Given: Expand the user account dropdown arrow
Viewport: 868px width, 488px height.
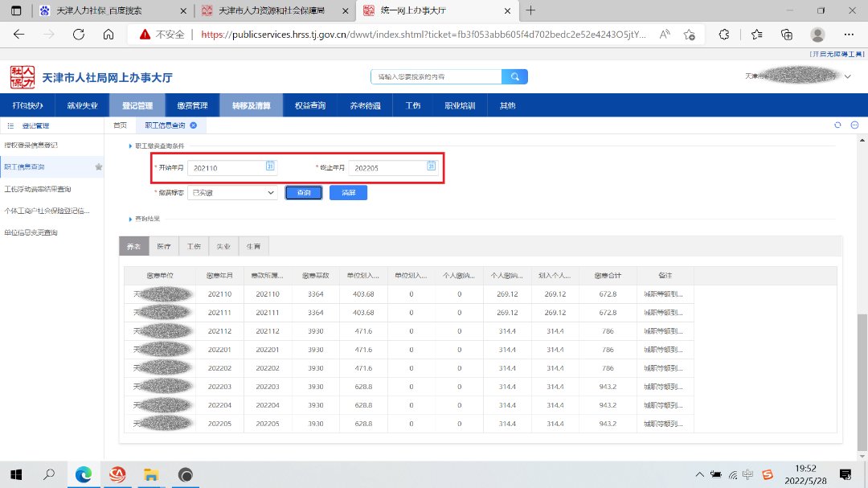Looking at the screenshot, I should [x=848, y=76].
